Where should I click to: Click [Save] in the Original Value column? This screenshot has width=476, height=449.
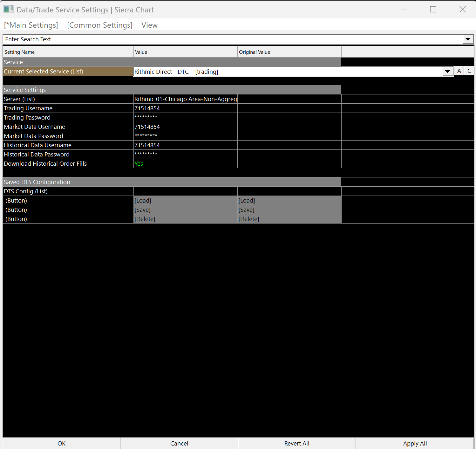click(x=289, y=210)
